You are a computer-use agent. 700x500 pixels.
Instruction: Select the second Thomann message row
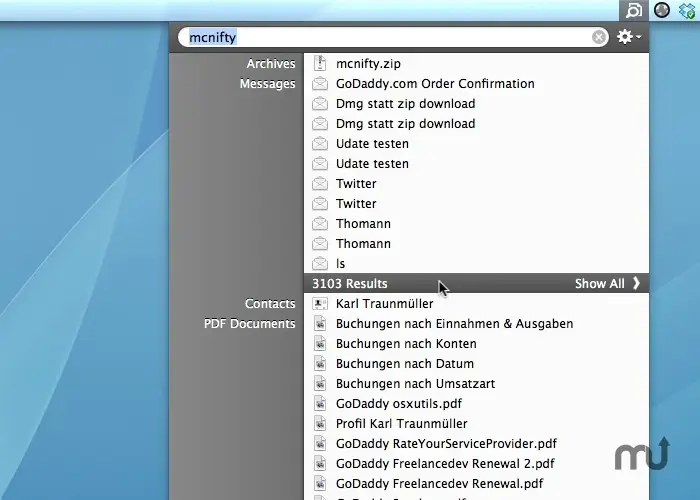[x=476, y=244]
